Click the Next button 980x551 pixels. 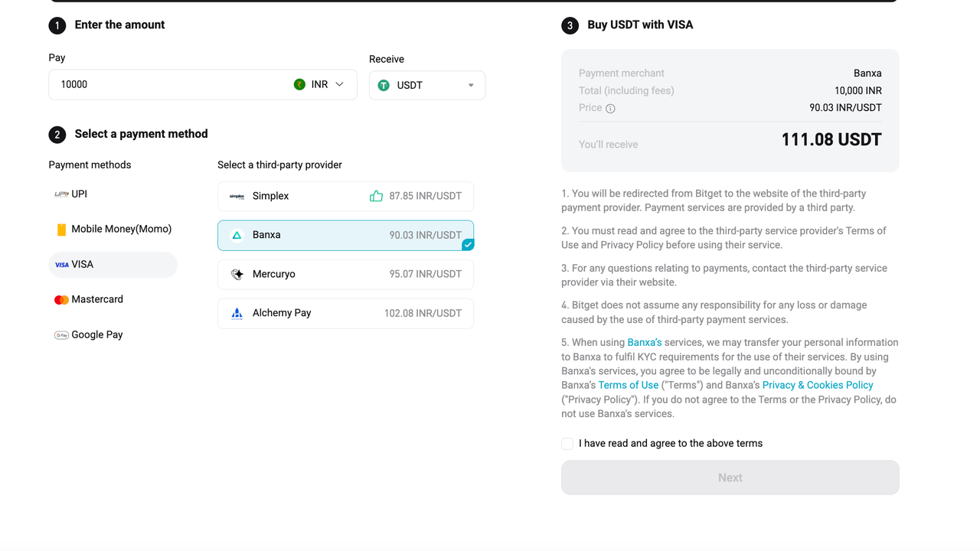click(x=730, y=478)
